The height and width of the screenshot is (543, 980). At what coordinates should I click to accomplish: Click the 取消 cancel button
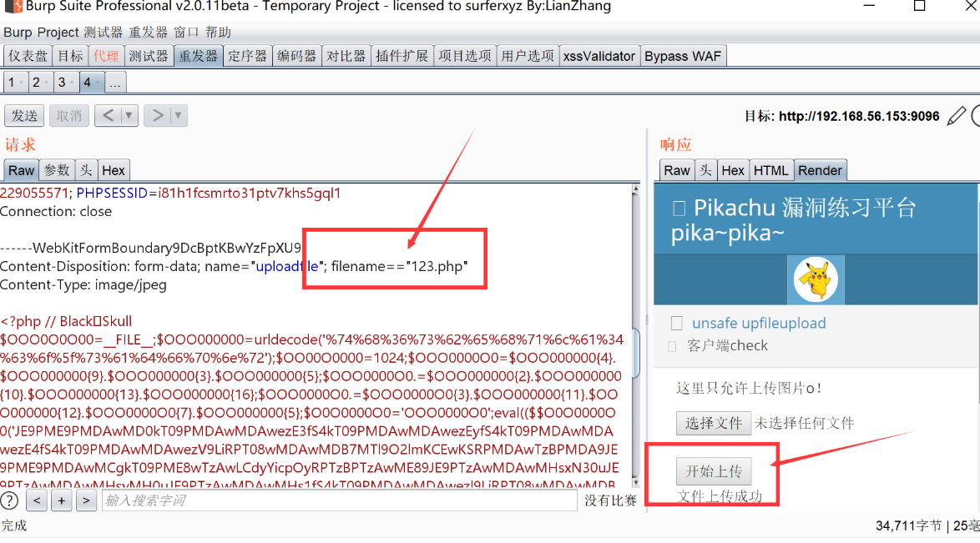[x=69, y=116]
